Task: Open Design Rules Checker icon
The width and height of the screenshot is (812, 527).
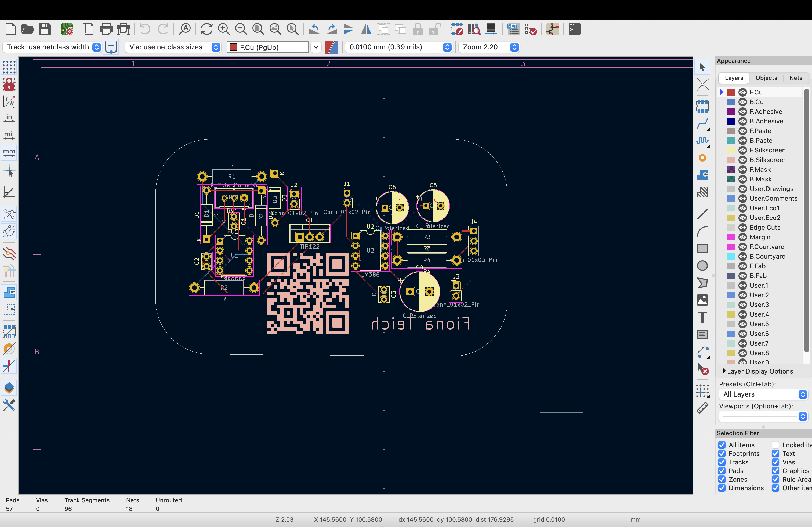Action: tap(531, 29)
